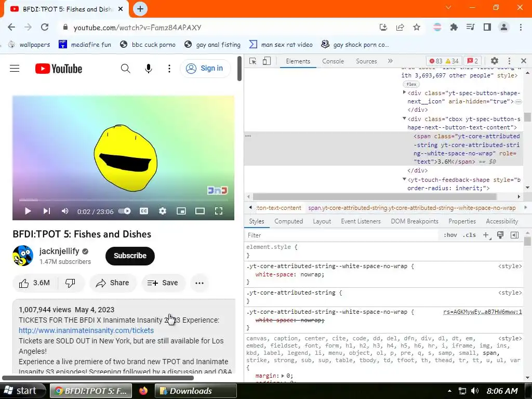Open rs=AGKMywEy stylesheet source link

click(x=483, y=312)
